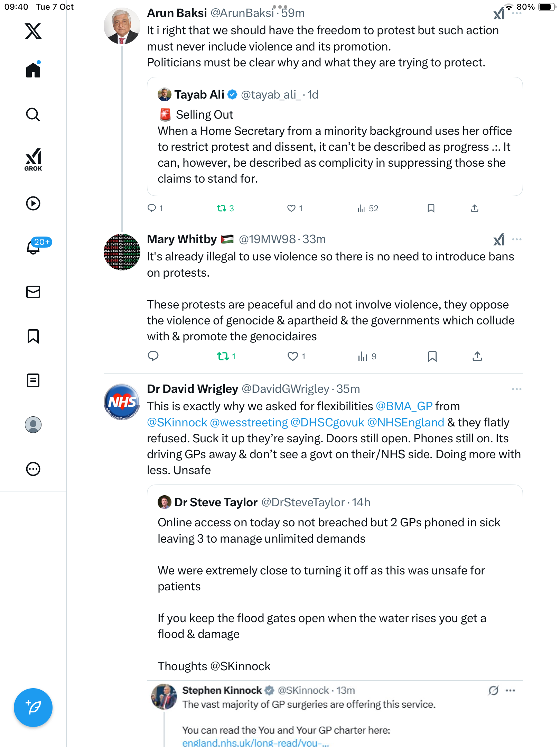Open Grok from the sidebar

33,159
